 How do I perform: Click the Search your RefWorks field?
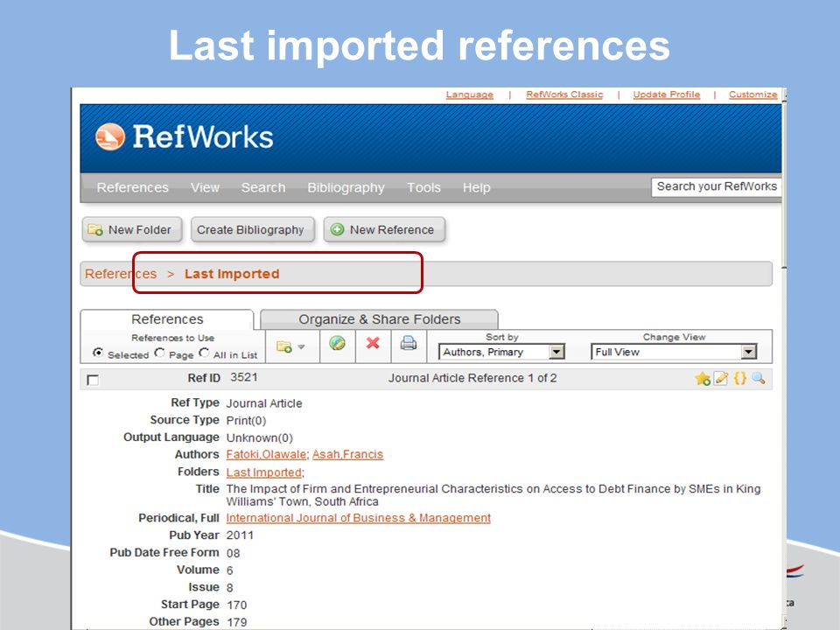[717, 187]
